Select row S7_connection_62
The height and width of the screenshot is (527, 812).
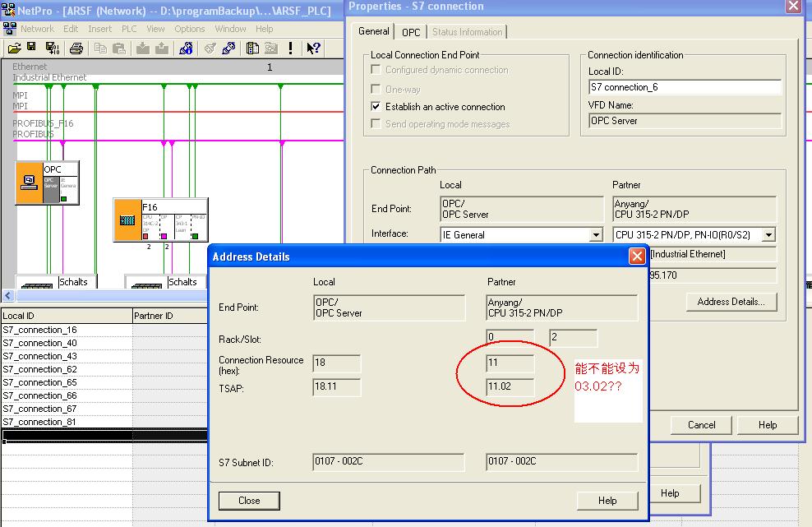pyautogui.click(x=67, y=369)
